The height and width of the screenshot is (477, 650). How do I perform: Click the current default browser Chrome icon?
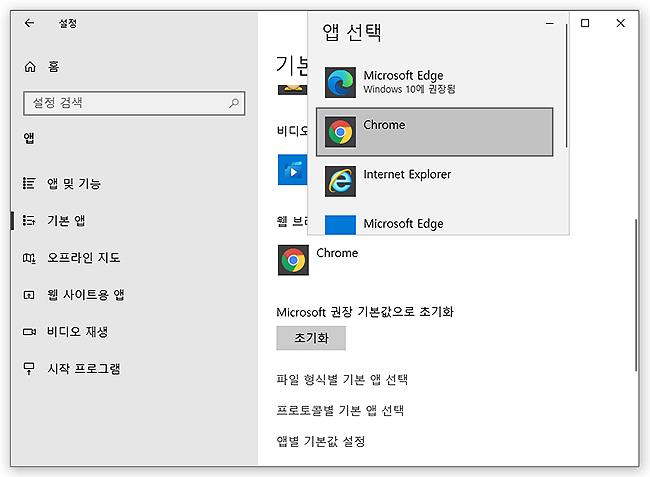293,260
